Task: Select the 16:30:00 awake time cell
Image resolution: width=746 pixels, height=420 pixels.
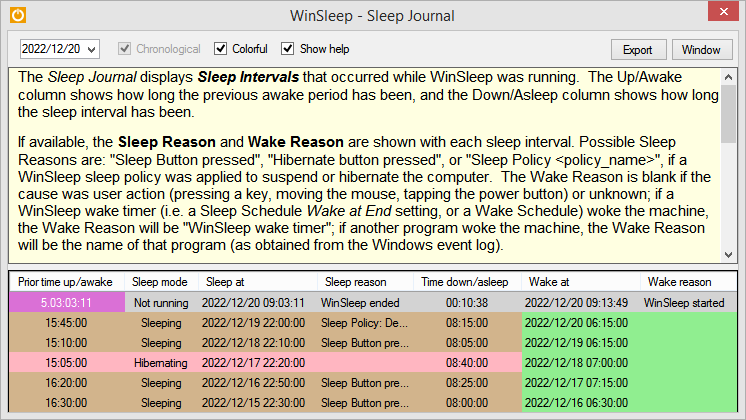Action: tap(67, 402)
